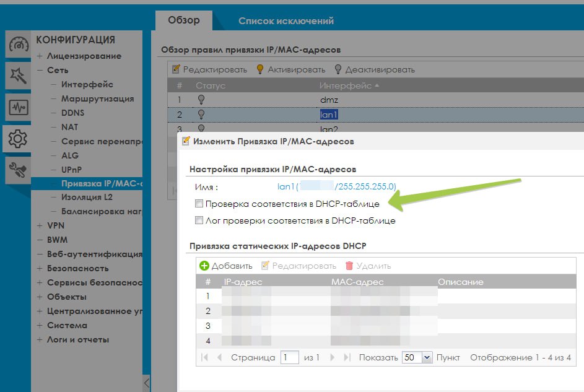Sort by the Описание column header
The image size is (584, 392).
click(x=460, y=282)
